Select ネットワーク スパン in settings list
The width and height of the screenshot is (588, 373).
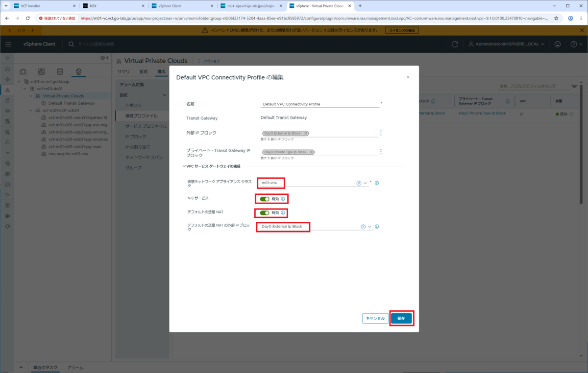pos(144,157)
